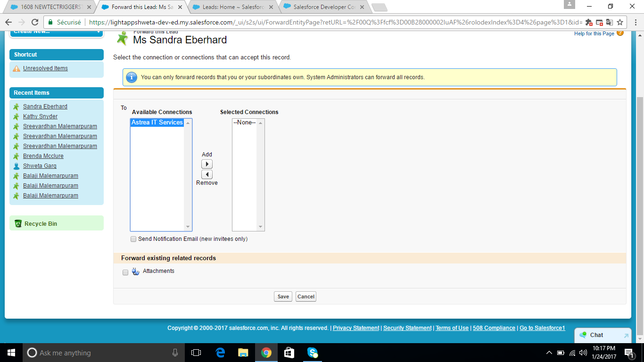Click the Available Connections list scrollbar
This screenshot has height=362, width=644.
pyautogui.click(x=188, y=174)
